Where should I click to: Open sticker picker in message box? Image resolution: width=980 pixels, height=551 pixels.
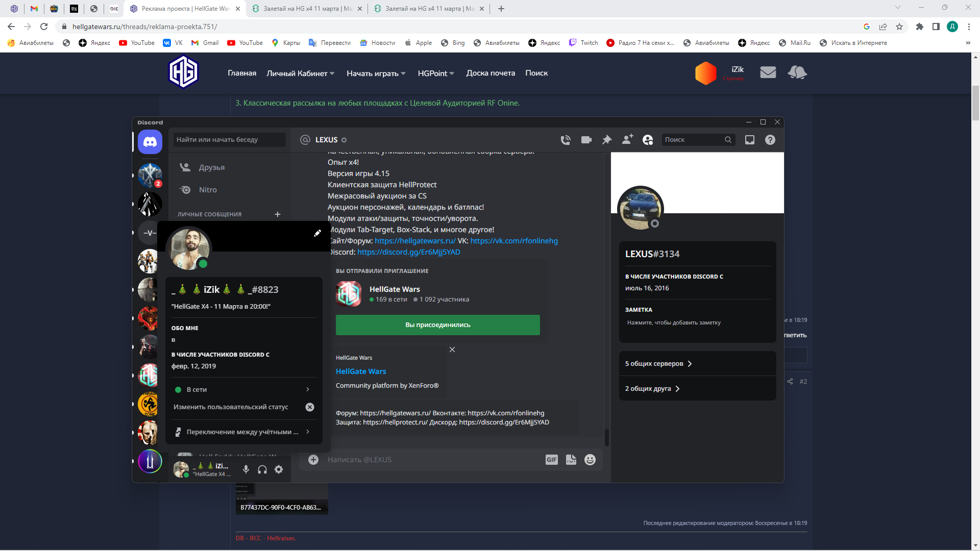(571, 460)
